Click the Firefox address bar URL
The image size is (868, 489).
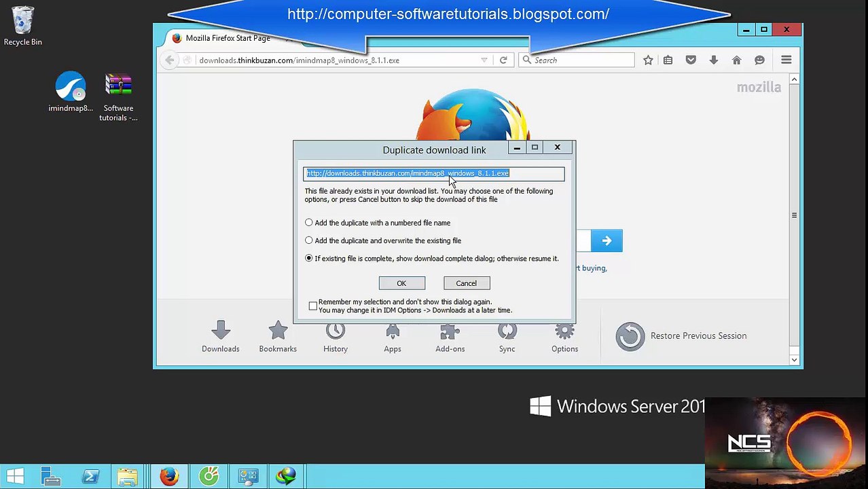coord(299,60)
